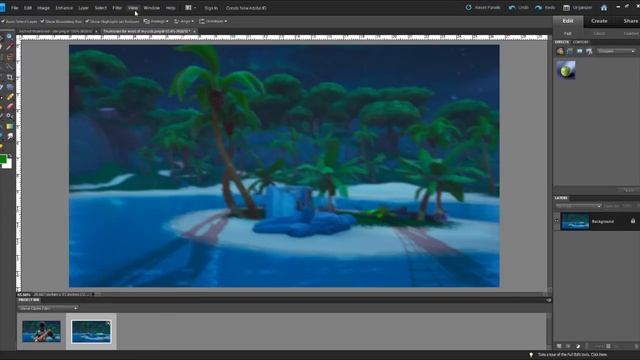
Task: Click the lightbulb tip icon in status bar
Action: [531, 355]
